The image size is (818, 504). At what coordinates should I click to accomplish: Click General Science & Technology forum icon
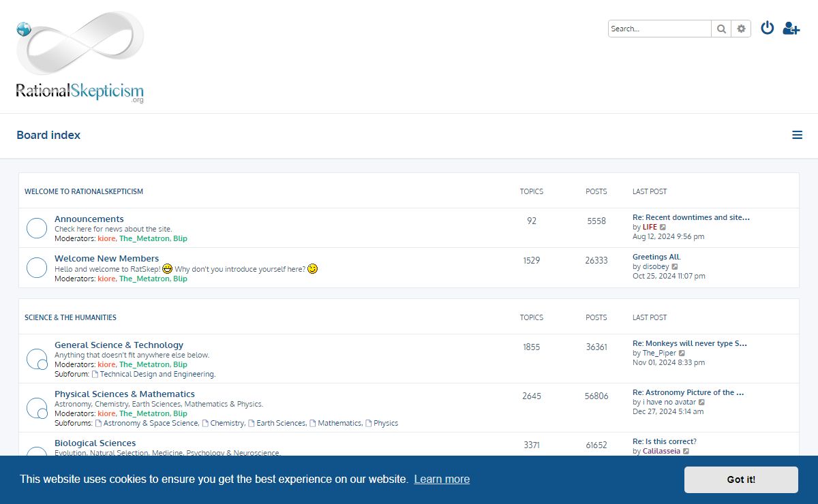tap(37, 359)
